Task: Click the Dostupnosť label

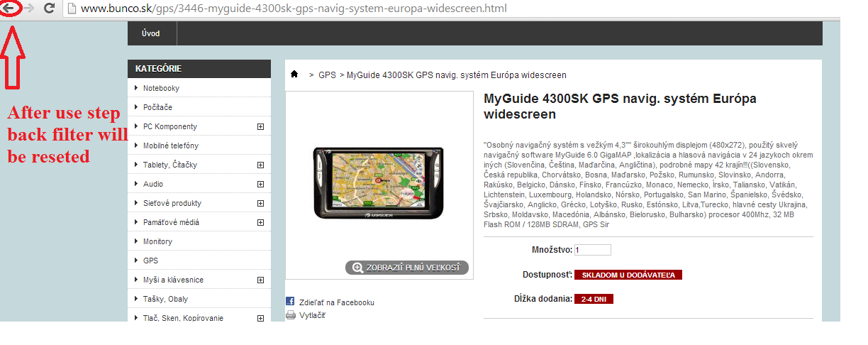Action: click(547, 274)
